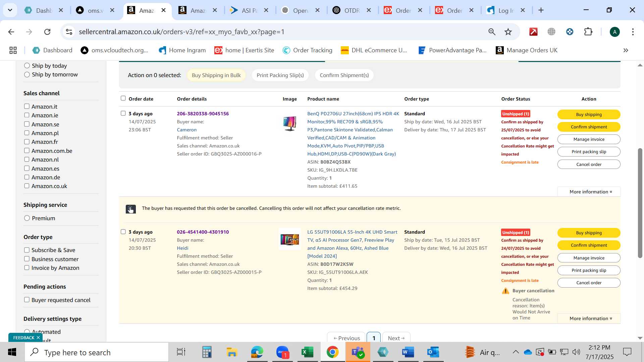Open Windows Start menu

pos(12,352)
